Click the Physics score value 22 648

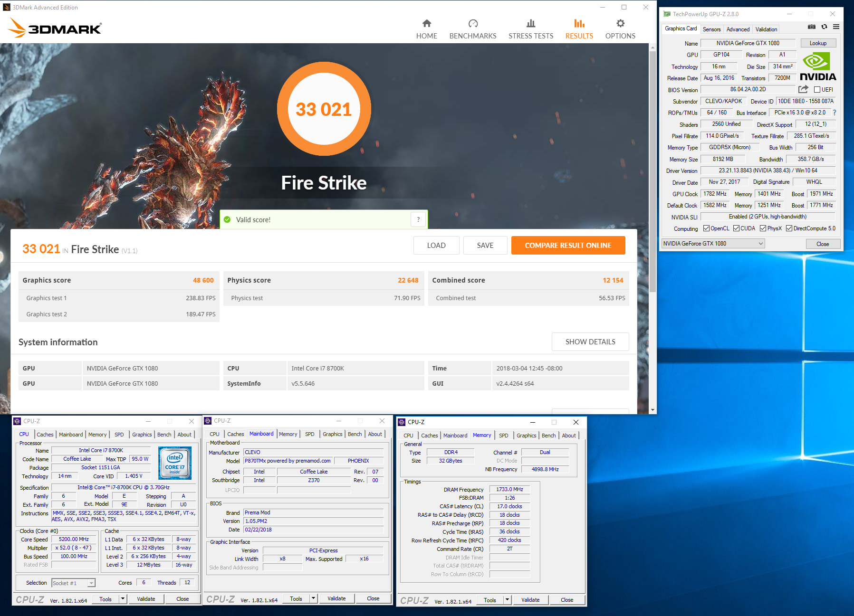point(408,280)
